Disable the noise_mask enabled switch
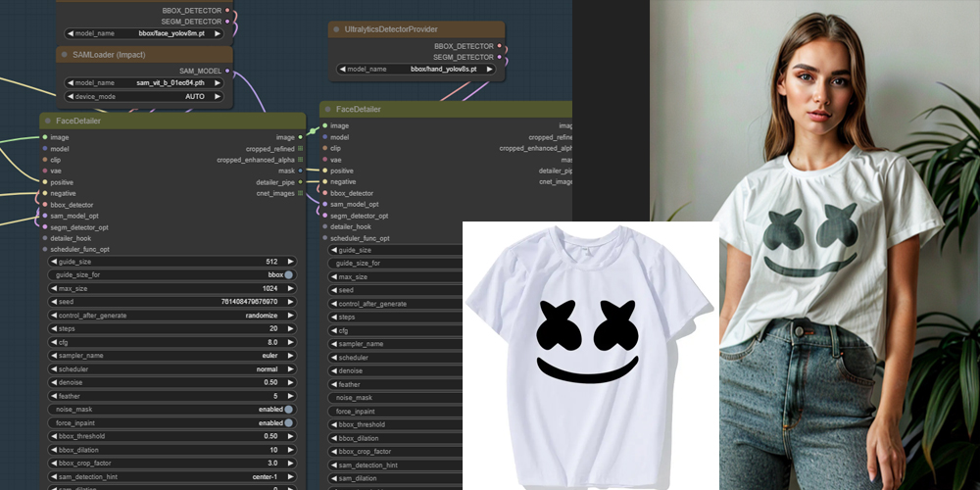This screenshot has height=490, width=980. click(289, 410)
